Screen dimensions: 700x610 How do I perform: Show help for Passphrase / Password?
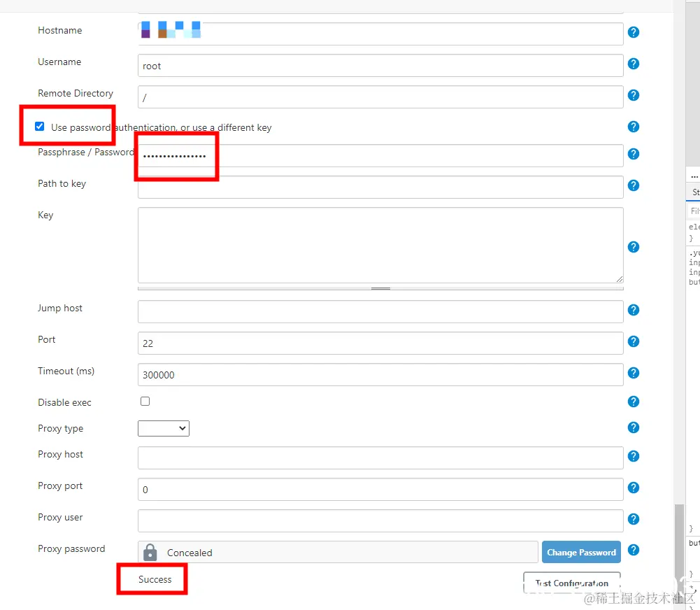pyautogui.click(x=633, y=154)
